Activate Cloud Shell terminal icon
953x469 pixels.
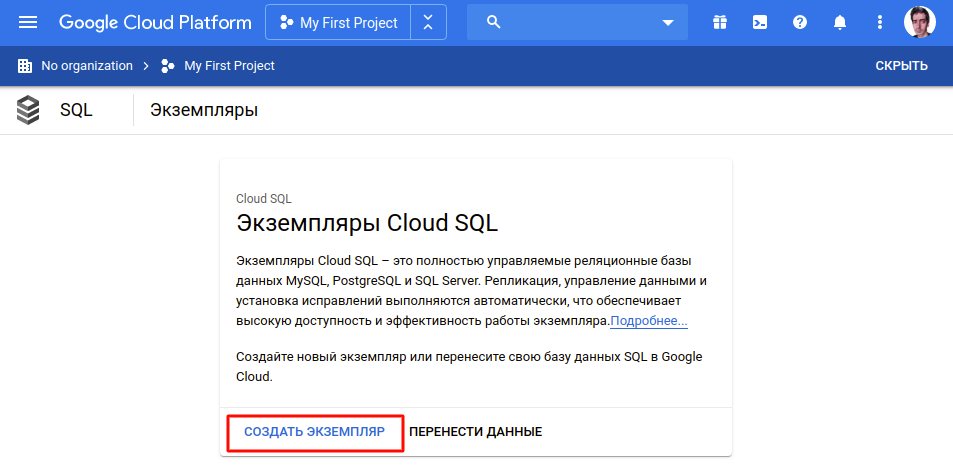[x=760, y=22]
